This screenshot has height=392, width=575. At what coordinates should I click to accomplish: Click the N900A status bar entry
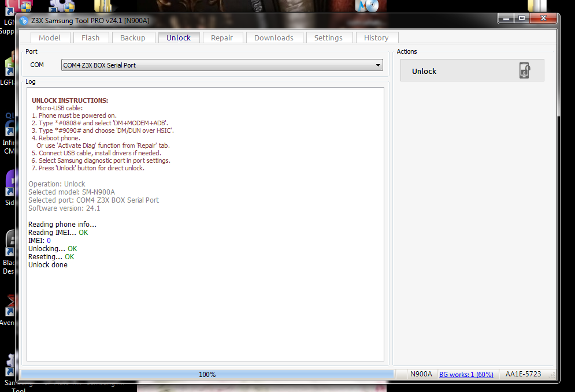point(421,374)
